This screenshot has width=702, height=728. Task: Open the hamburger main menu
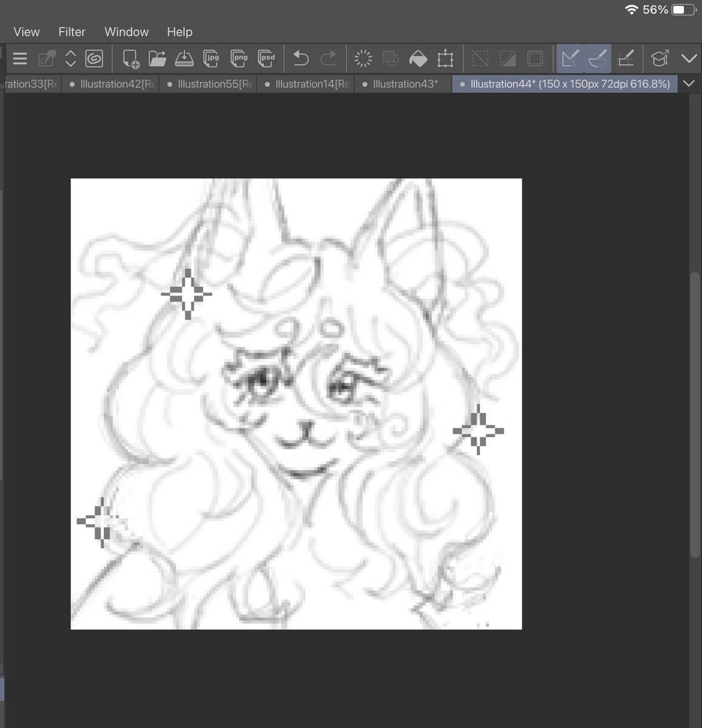click(20, 59)
